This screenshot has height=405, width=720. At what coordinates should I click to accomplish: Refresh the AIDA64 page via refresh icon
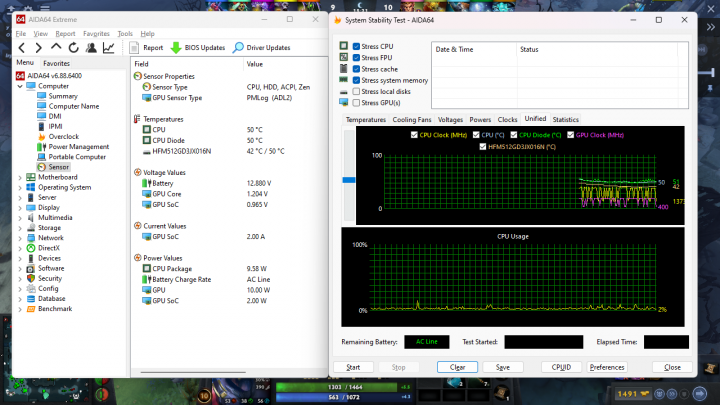tap(73, 48)
